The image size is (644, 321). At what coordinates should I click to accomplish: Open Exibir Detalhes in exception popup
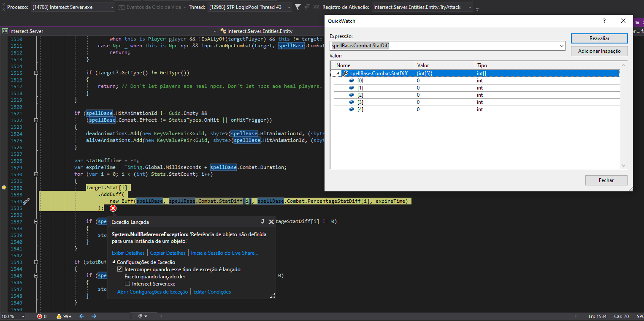click(x=128, y=253)
